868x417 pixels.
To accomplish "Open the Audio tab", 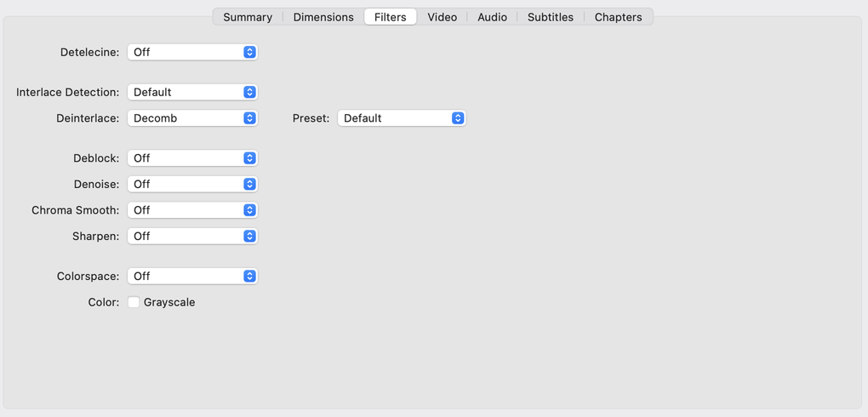I will (492, 17).
